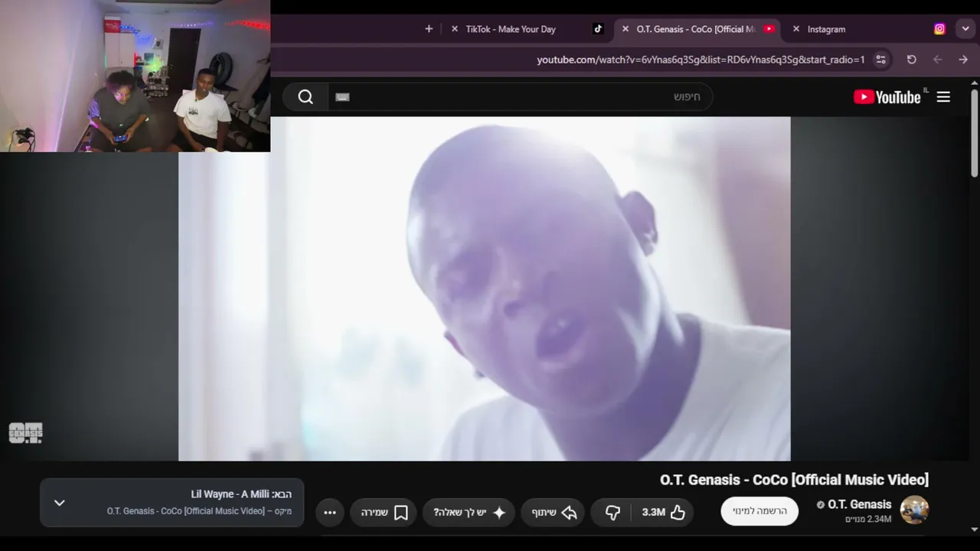Share the CoCo video
Screen dimensions: 980x551
tap(554, 513)
